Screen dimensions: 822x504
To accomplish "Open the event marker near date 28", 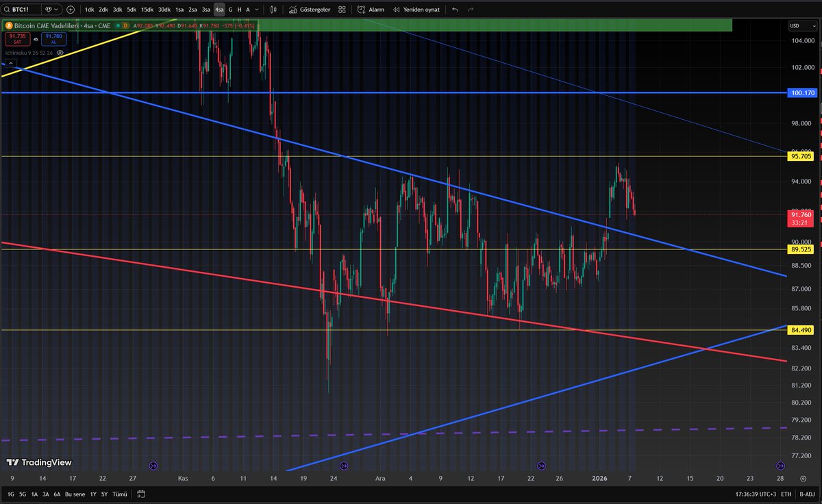I will tap(780, 466).
